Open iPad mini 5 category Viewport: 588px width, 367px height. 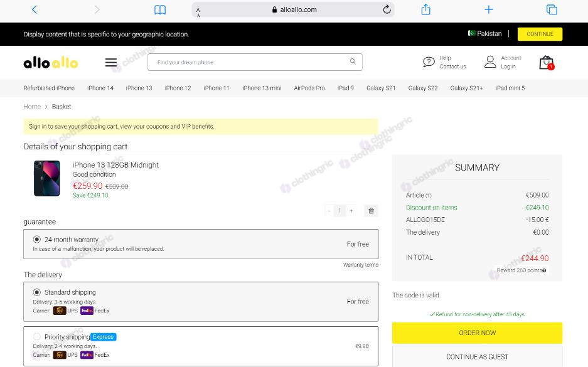coord(510,88)
